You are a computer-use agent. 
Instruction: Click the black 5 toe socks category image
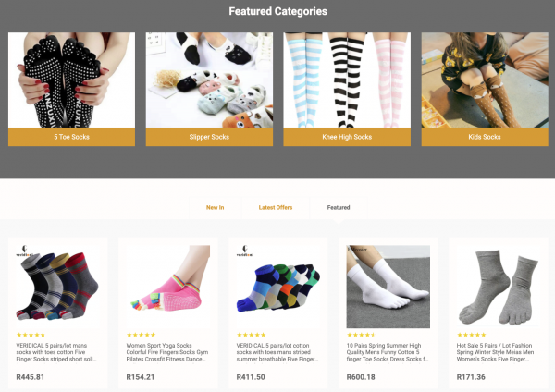(71, 80)
